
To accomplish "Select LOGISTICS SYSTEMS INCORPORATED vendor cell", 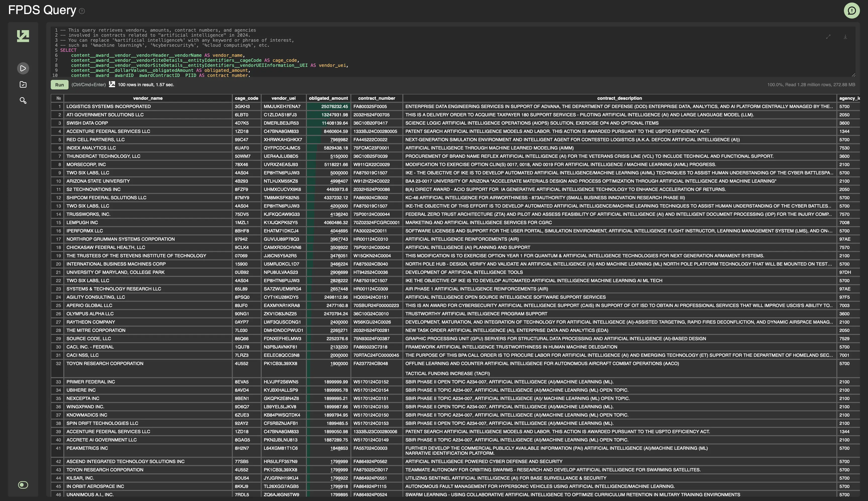I will click(x=148, y=107).
